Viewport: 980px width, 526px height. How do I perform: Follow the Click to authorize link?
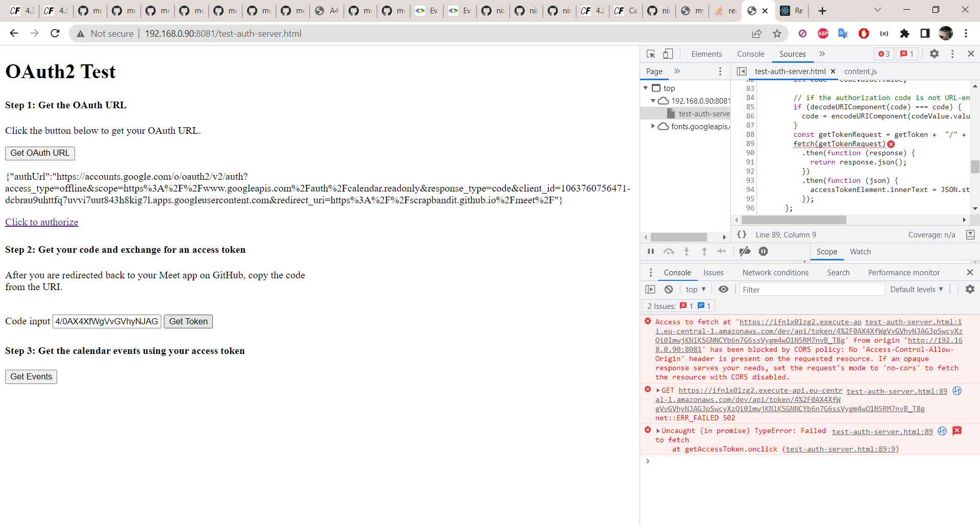(41, 222)
